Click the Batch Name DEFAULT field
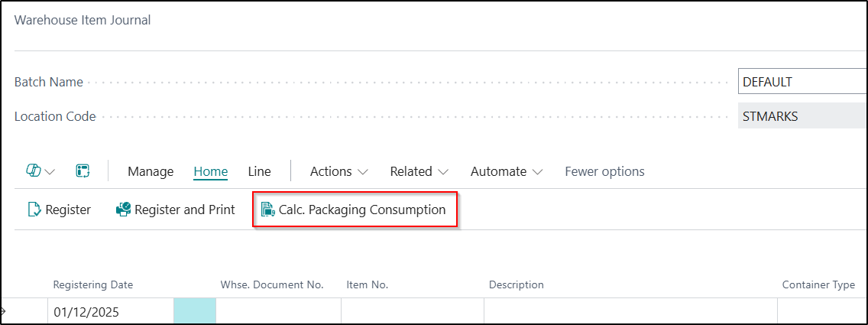868x325 pixels. [x=801, y=82]
